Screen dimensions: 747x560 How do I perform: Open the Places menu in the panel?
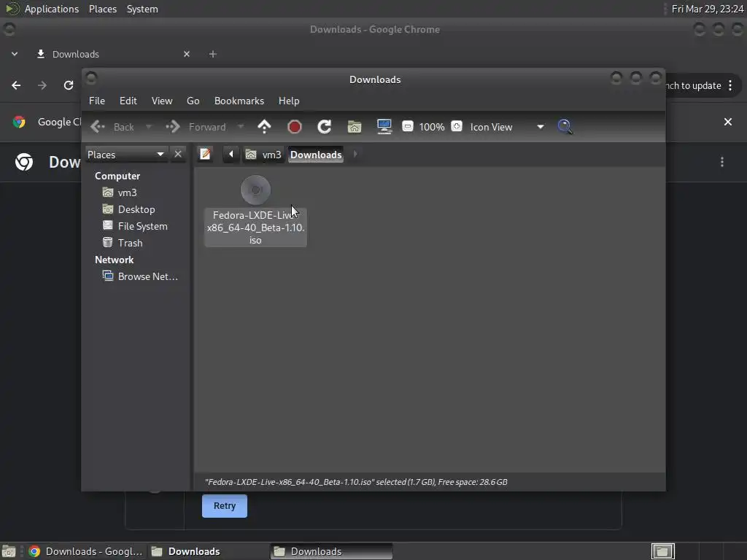pyautogui.click(x=103, y=9)
